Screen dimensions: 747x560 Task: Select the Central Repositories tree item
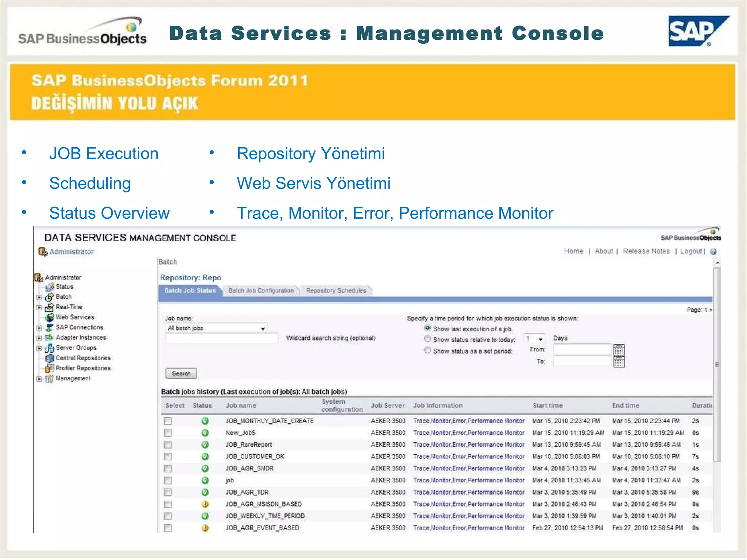click(x=83, y=358)
